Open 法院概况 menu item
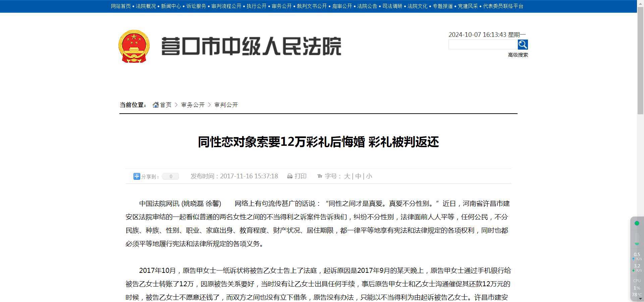 coord(146,6)
